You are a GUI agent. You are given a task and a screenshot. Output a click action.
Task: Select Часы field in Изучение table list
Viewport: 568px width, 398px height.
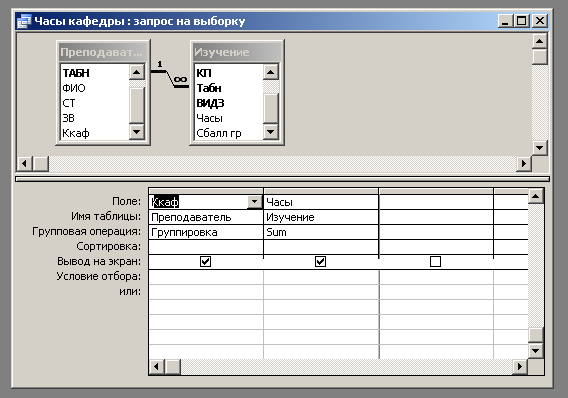coord(209,118)
